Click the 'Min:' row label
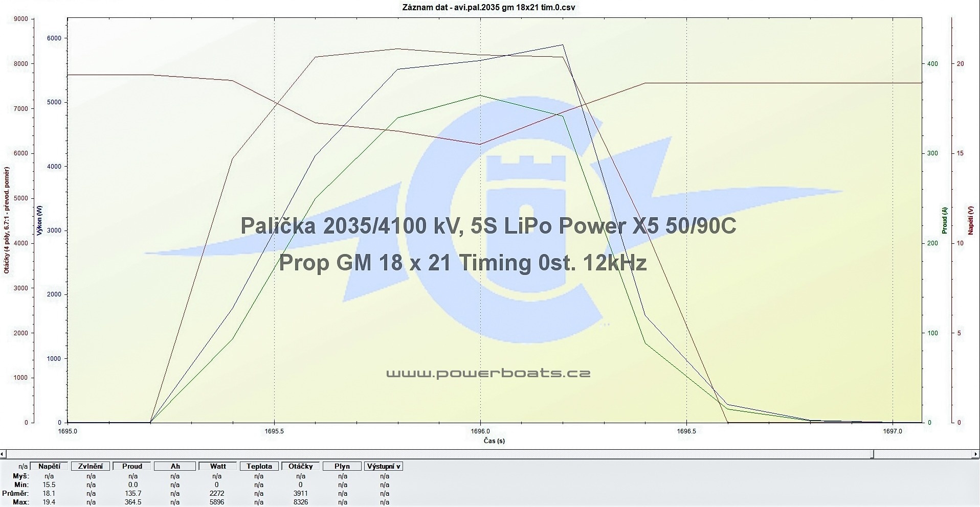 pyautogui.click(x=22, y=485)
